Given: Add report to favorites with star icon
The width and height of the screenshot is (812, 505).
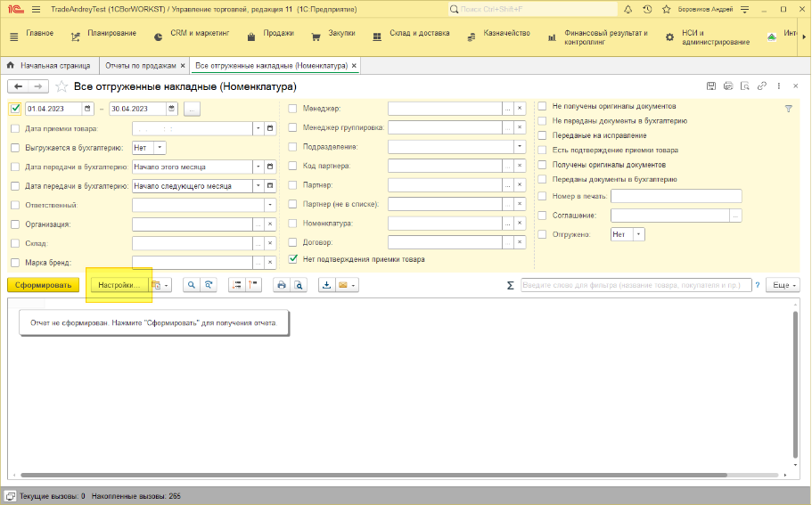Looking at the screenshot, I should [62, 86].
